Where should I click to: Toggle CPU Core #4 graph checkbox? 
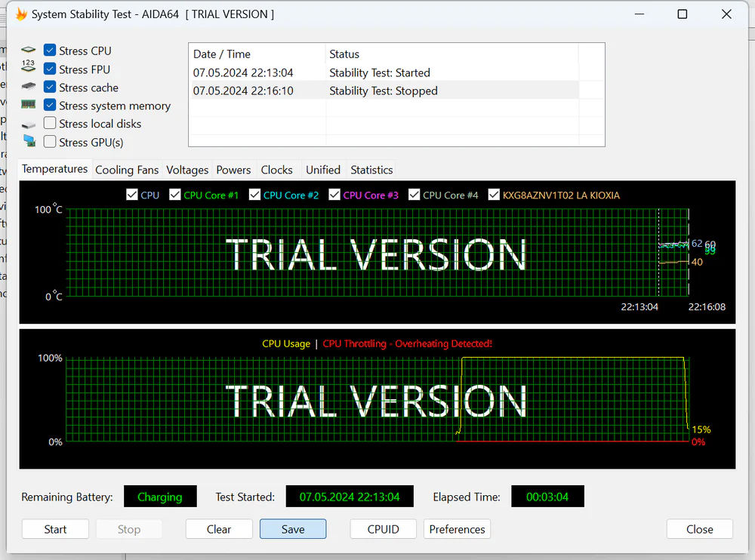click(414, 195)
